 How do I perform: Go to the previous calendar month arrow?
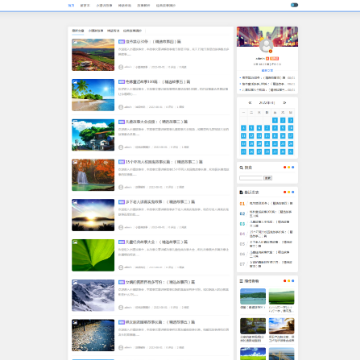pyautogui.click(x=250, y=103)
